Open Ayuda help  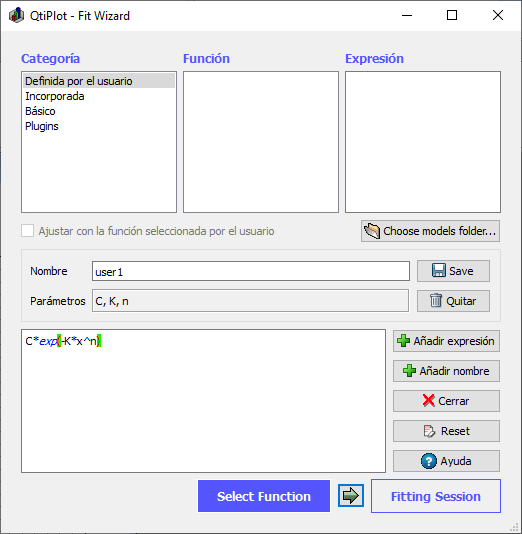[x=446, y=461]
